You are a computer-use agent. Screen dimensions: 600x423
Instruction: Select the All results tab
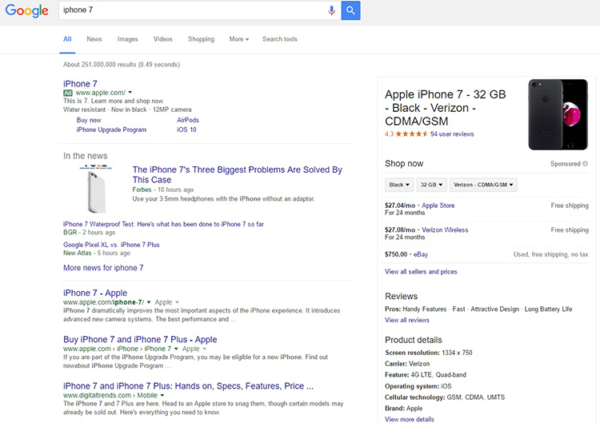pyautogui.click(x=67, y=39)
